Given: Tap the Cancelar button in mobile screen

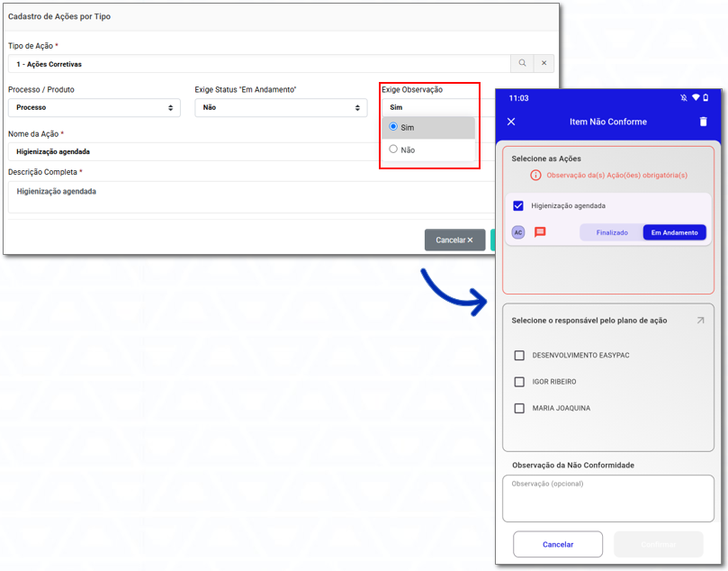Looking at the screenshot, I should pyautogui.click(x=558, y=544).
